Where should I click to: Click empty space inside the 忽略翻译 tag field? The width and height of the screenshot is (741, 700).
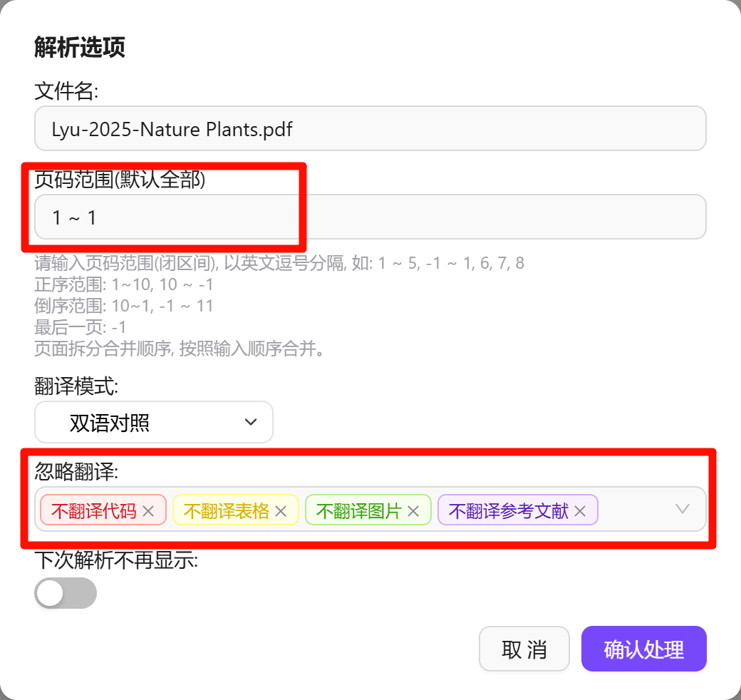pyautogui.click(x=638, y=510)
